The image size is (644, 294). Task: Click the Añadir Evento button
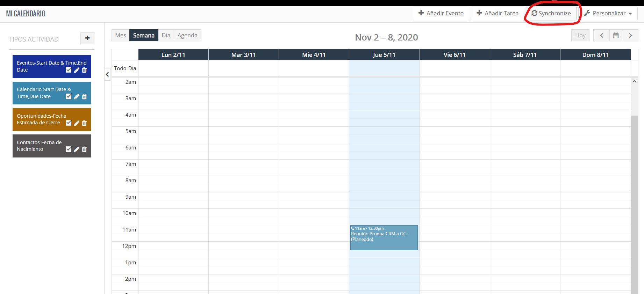coord(441,14)
